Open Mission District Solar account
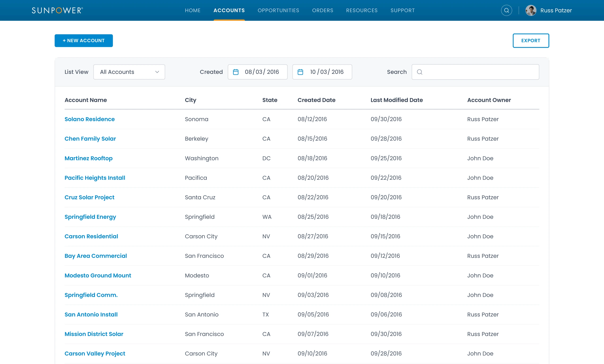 (94, 334)
